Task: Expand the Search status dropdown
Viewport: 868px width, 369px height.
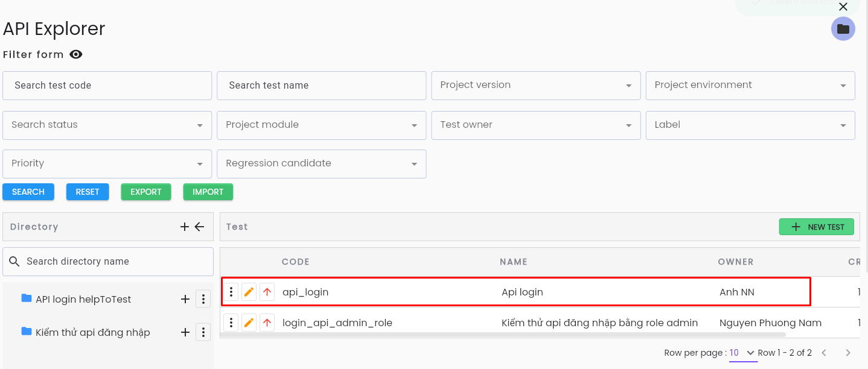Action: point(107,125)
